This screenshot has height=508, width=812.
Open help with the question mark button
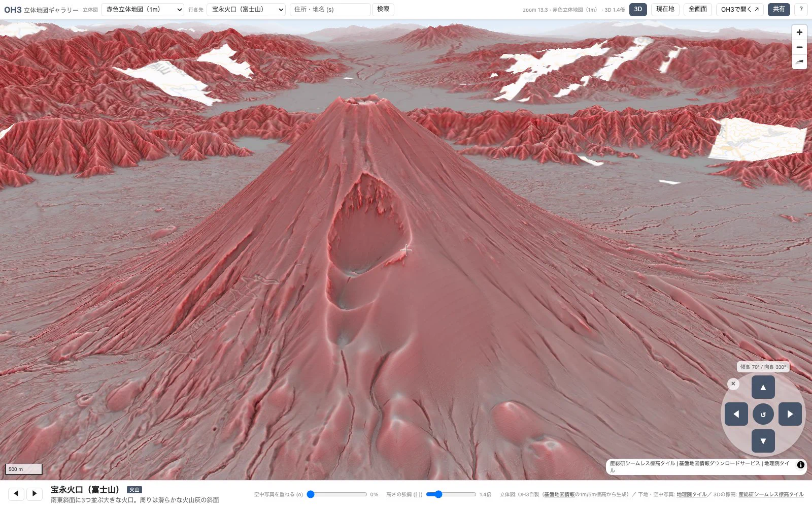(x=801, y=9)
